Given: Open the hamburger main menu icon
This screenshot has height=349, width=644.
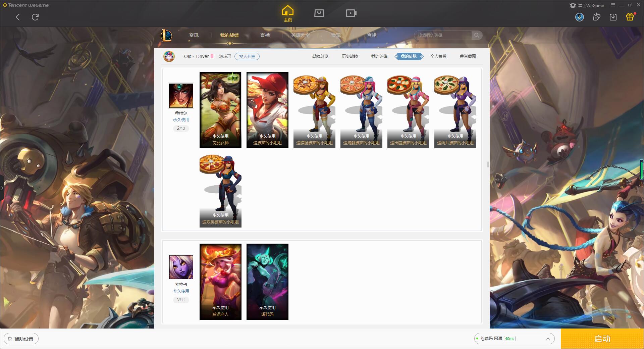Looking at the screenshot, I should coord(613,5).
